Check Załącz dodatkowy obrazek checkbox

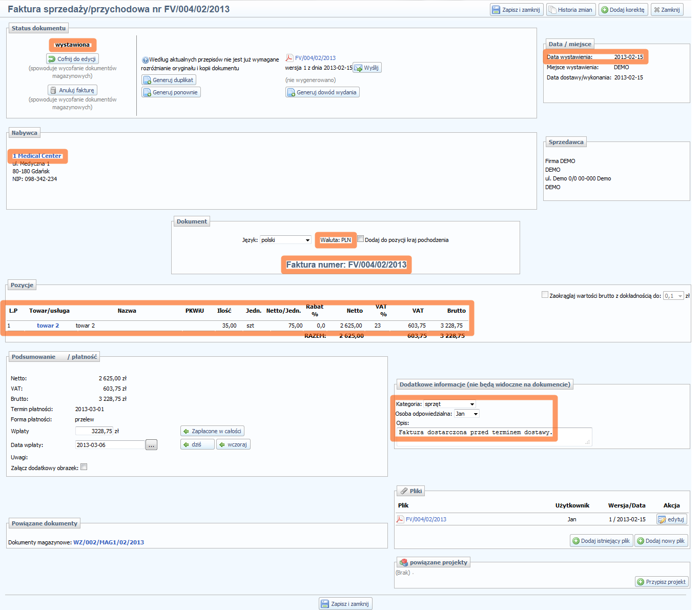click(x=84, y=467)
